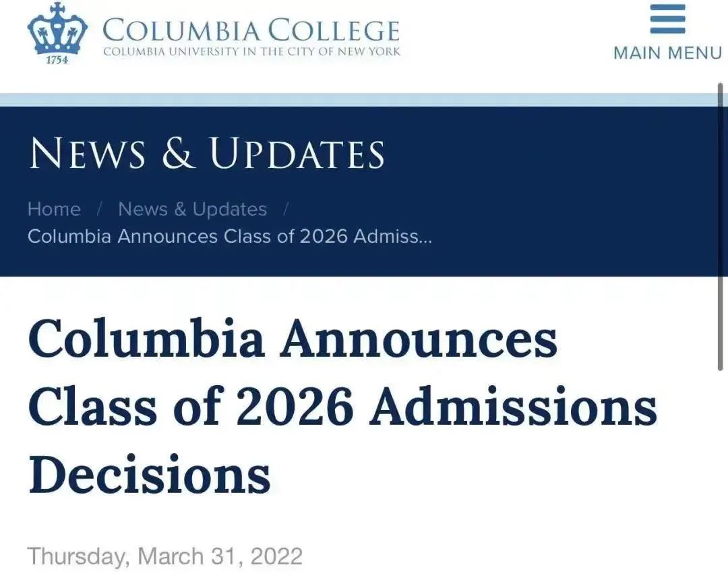
Task: Click the truncated Class of 2026 Admiss... breadcrumb
Action: [230, 237]
